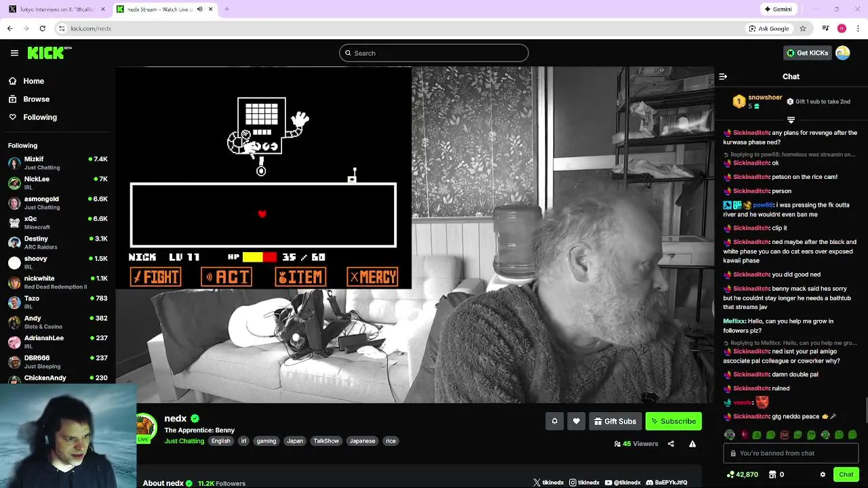Share the stream via the share icon
The width and height of the screenshot is (868, 488).
671,444
